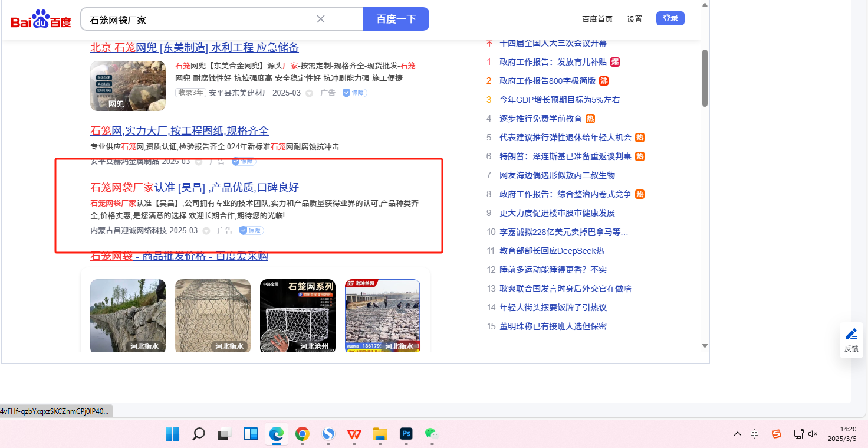Viewport: 868px width, 448px height.
Task: Expand the arrow beside 安平县东美建材厂 2025-03
Action: coord(309,93)
